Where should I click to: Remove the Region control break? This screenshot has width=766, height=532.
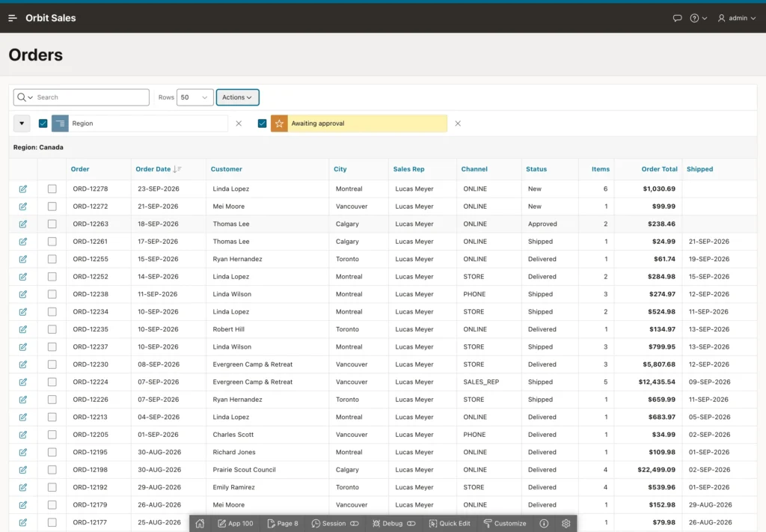[x=239, y=123]
